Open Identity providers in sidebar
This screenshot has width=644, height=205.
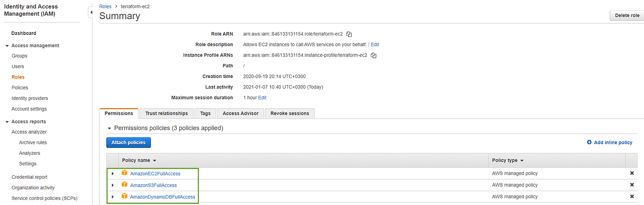coord(30,98)
